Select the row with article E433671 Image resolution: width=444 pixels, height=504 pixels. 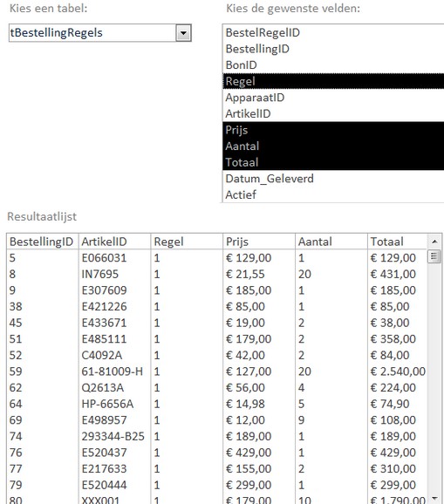pos(217,323)
